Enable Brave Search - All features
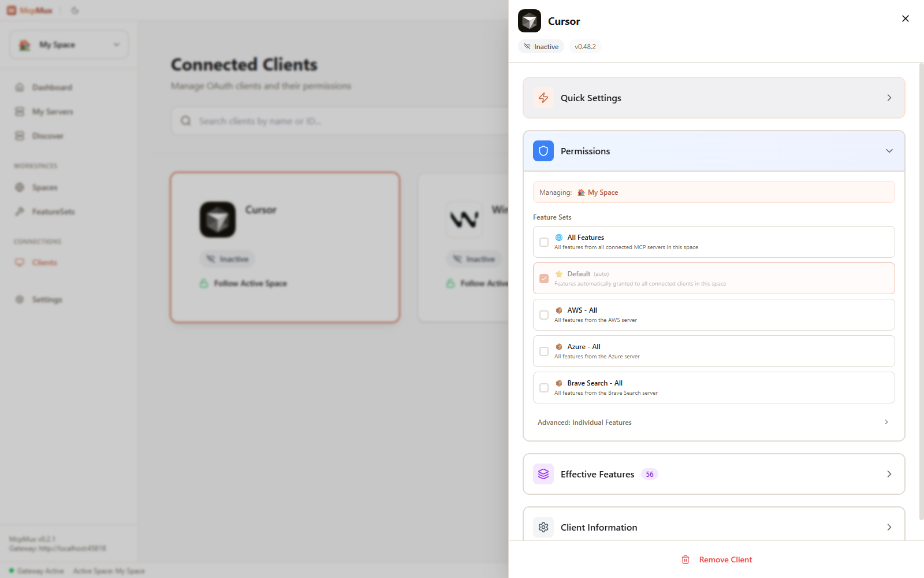Screen dimensions: 924x578 point(543,388)
